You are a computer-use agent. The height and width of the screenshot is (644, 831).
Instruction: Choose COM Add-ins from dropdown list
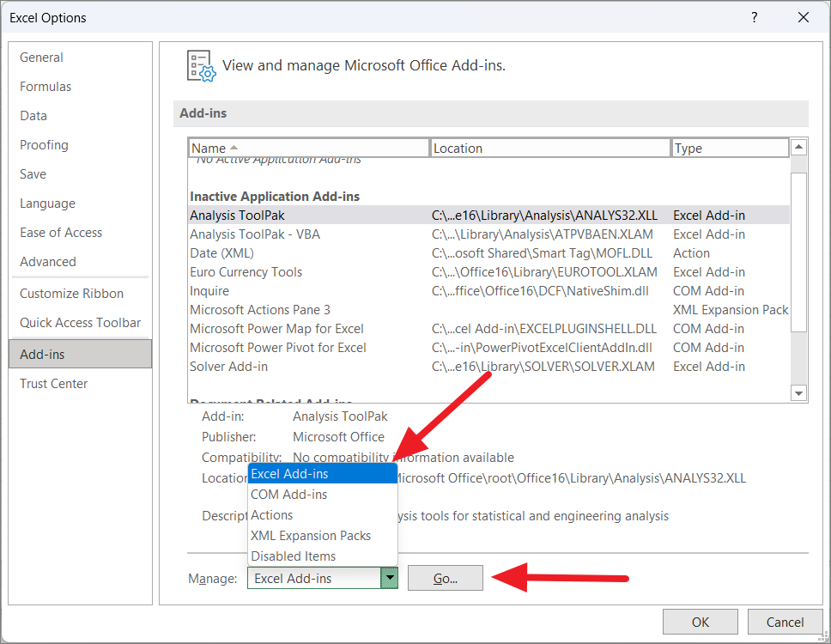pos(289,495)
